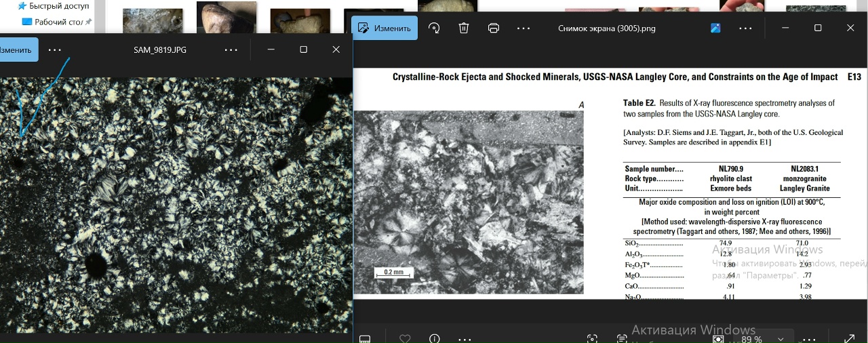
Task: Open the three-dots menu beside the info icon
Action: coord(465,338)
